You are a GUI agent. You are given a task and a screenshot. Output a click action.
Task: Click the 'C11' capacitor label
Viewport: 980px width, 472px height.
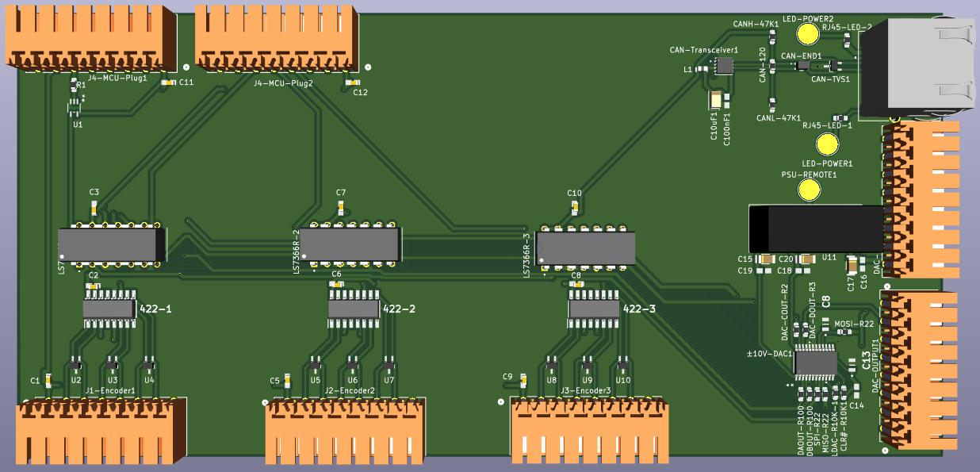pos(186,82)
